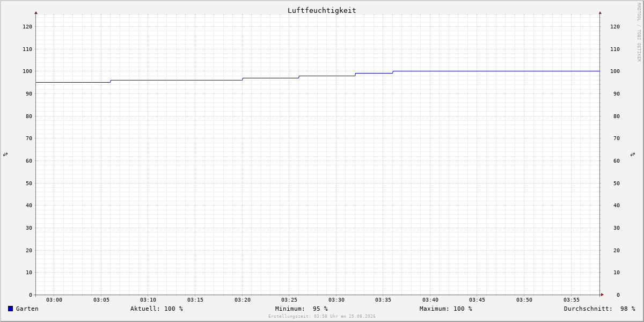Click the Garten legend label
Image resolution: width=644 pixels, height=322 pixels.
pos(27,309)
